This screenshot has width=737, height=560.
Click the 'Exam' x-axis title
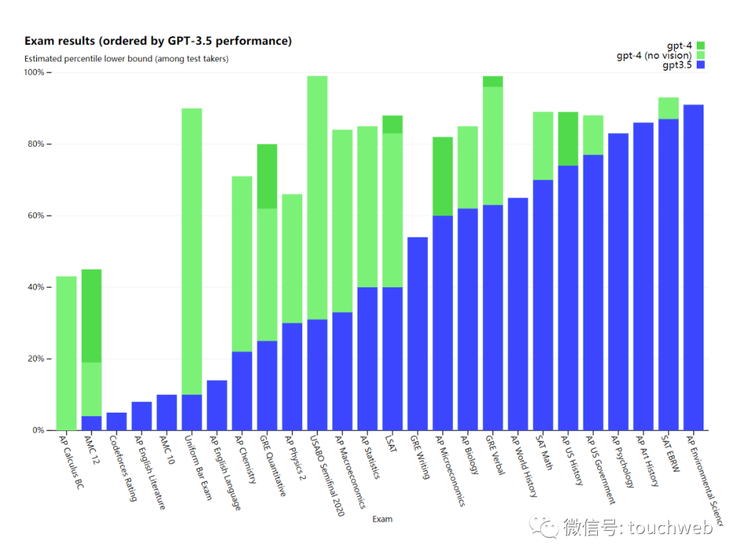382,519
